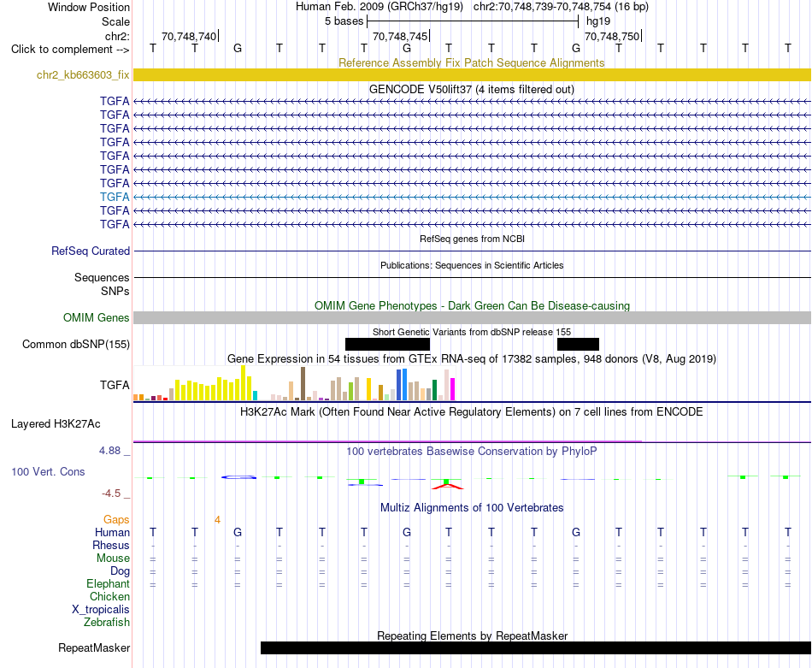Click the orange gap count '4'
812x668 pixels.
(x=217, y=519)
